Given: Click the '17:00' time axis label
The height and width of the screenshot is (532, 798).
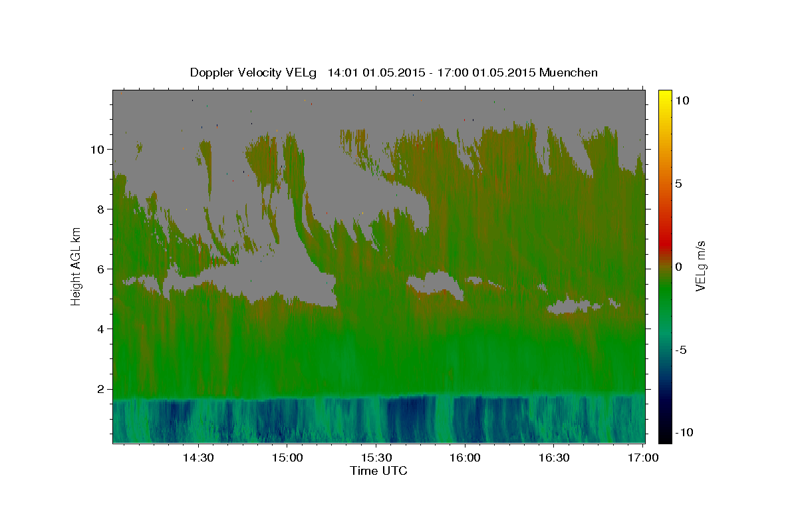Looking at the screenshot, I should pyautogui.click(x=644, y=458).
